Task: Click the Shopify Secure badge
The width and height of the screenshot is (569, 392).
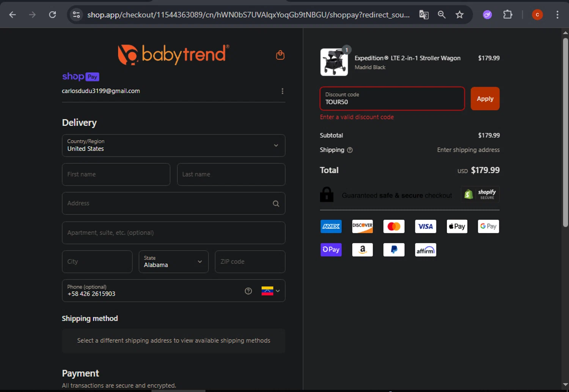Action: coord(480,194)
